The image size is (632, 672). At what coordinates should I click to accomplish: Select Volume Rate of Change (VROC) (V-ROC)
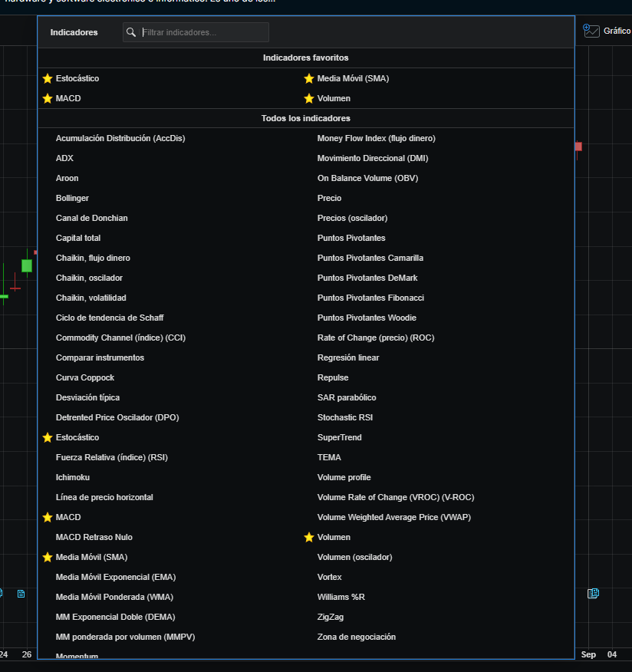tap(396, 497)
